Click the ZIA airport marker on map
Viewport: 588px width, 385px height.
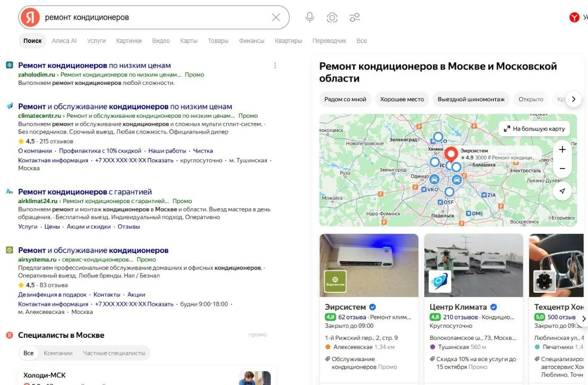tap(488, 195)
